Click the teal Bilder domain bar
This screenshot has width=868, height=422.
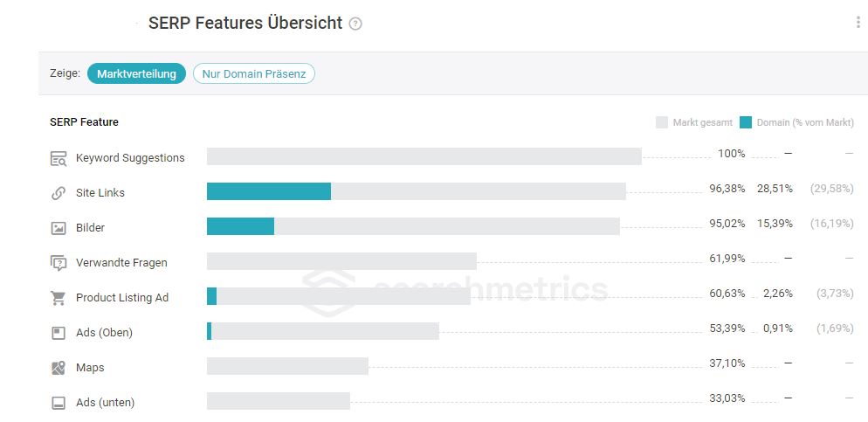[241, 226]
